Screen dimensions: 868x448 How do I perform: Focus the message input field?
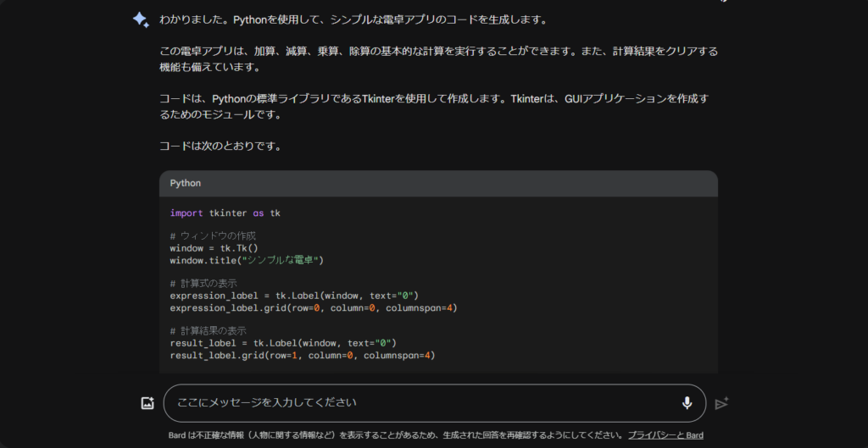(x=435, y=403)
